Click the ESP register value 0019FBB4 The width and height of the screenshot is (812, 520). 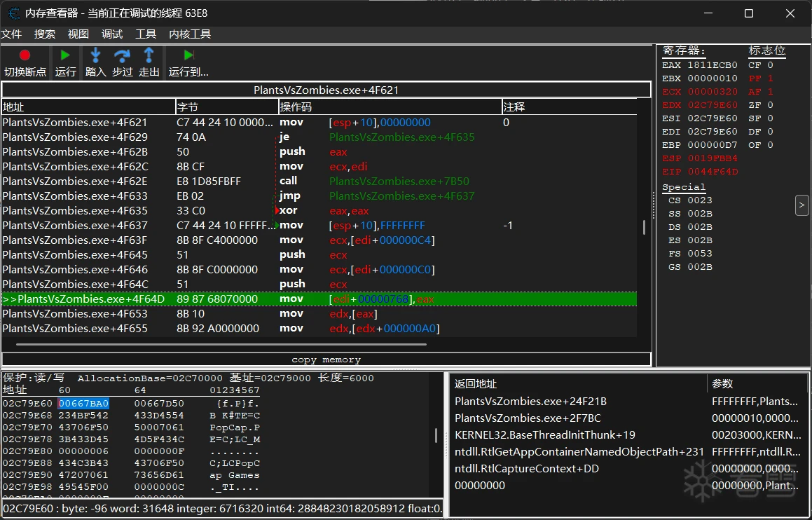click(713, 158)
